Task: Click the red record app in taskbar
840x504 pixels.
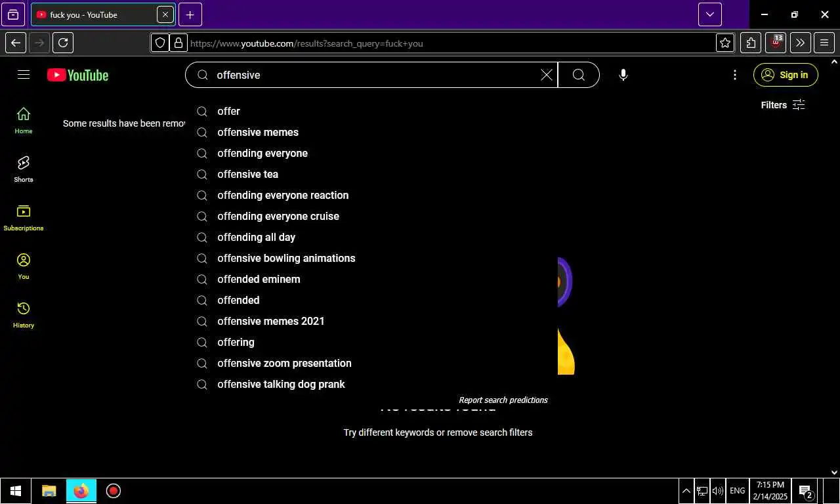Action: pyautogui.click(x=114, y=491)
